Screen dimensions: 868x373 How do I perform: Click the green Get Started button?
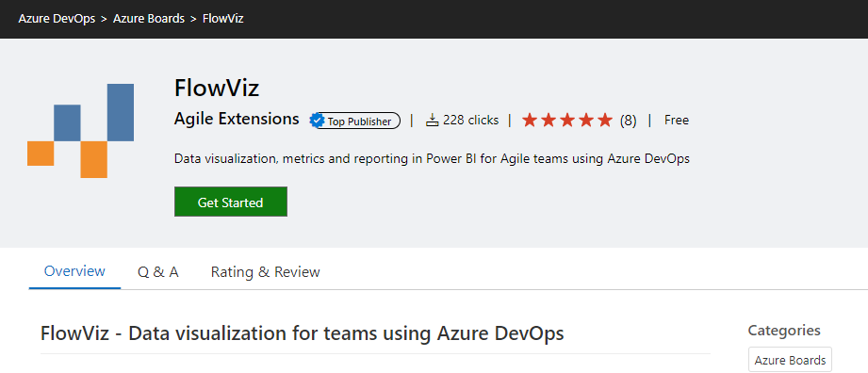(230, 202)
